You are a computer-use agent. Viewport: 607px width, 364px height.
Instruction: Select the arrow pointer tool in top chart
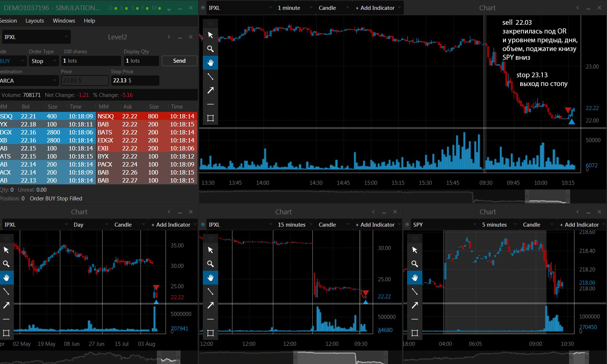click(x=210, y=35)
